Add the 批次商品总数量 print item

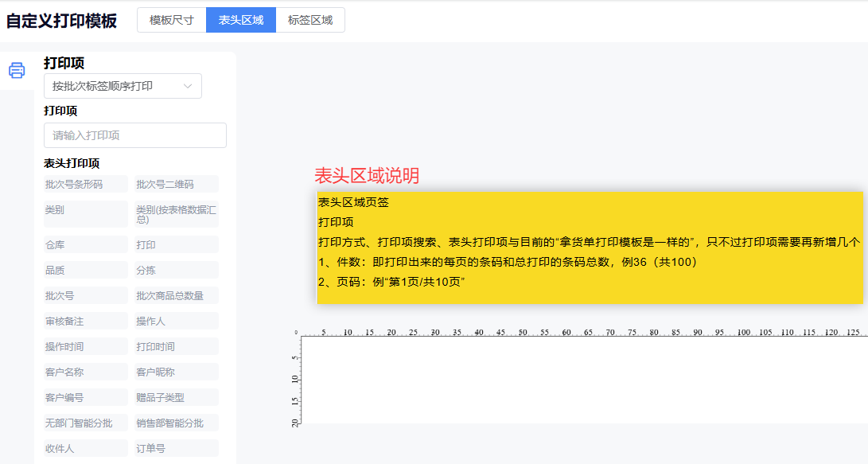click(x=177, y=296)
